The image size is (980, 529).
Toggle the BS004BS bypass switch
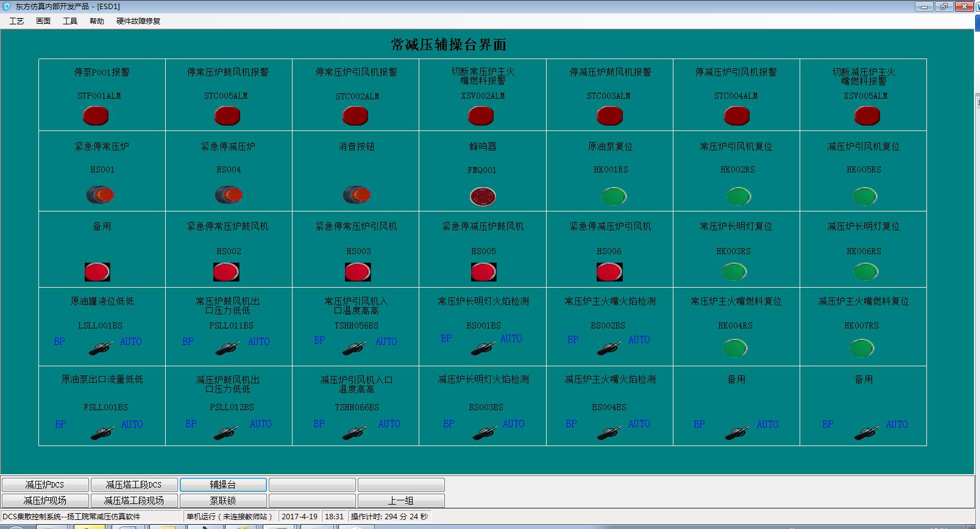608,433
